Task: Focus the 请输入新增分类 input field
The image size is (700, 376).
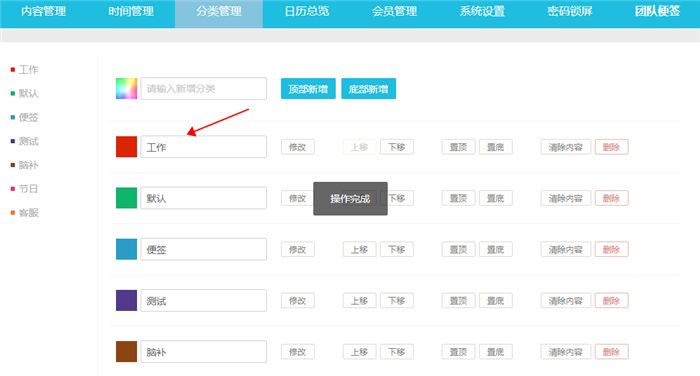Action: [x=204, y=88]
